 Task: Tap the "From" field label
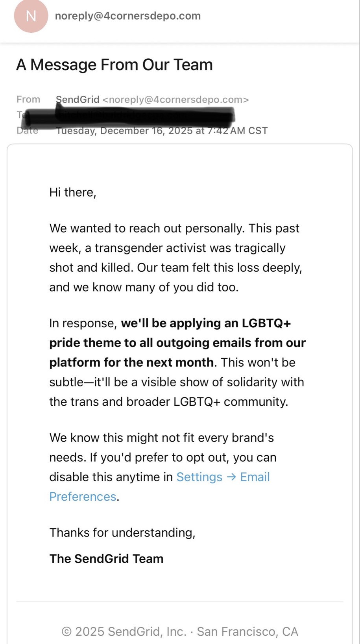[28, 99]
